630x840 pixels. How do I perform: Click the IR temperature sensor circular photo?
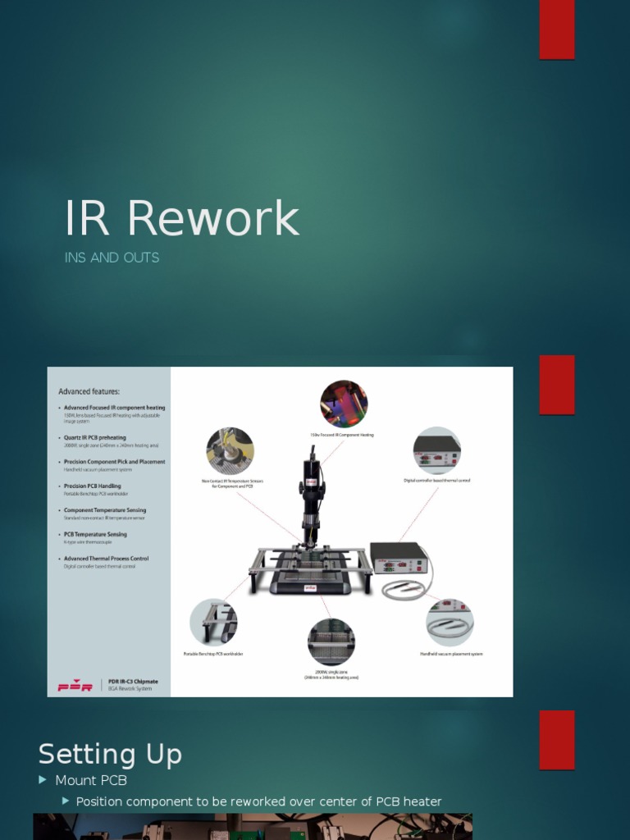(230, 450)
